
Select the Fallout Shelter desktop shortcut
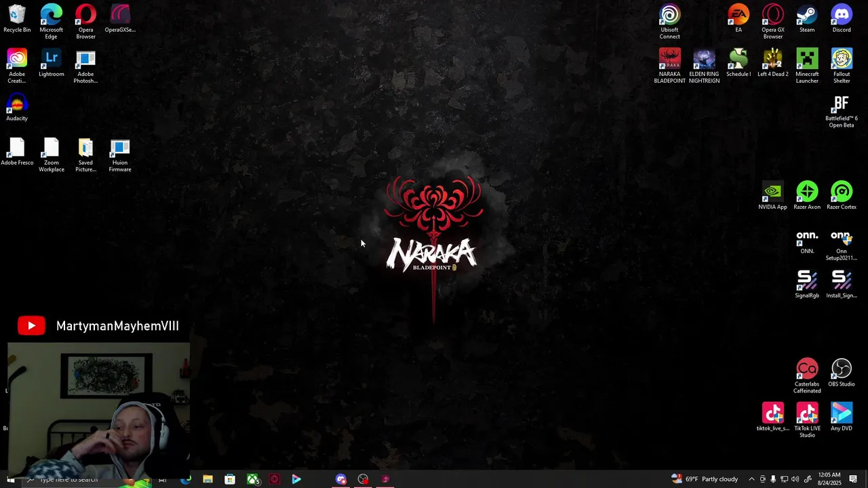point(842,66)
